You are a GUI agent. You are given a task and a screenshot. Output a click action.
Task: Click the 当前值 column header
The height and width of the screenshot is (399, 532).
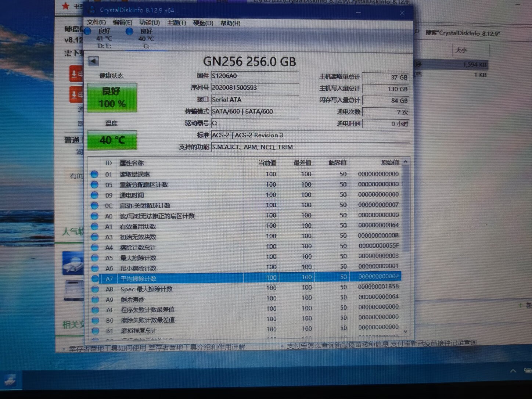pyautogui.click(x=267, y=163)
